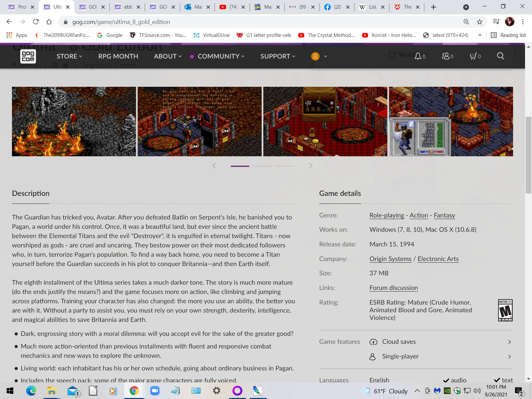Open RPG MONTH menu item
532x399 pixels.
coord(118,56)
